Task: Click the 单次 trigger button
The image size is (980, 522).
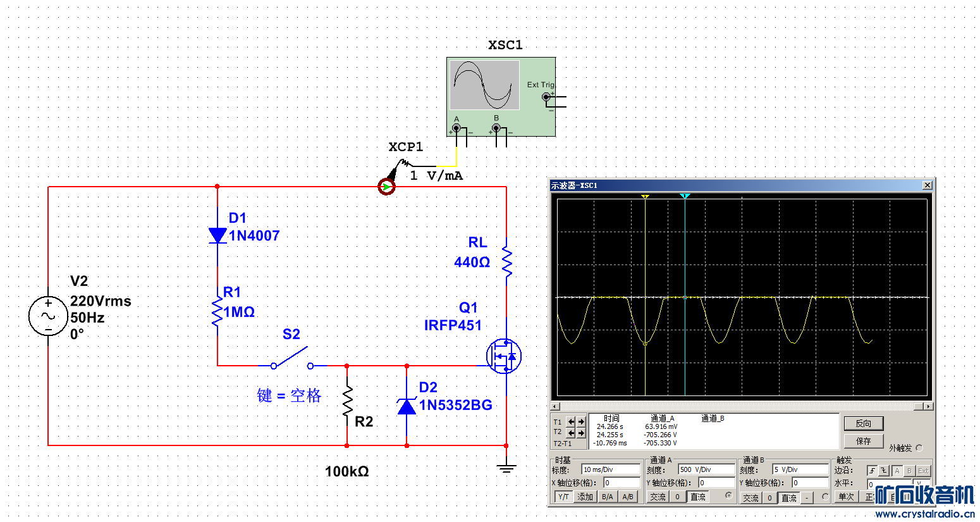Action: click(x=847, y=497)
